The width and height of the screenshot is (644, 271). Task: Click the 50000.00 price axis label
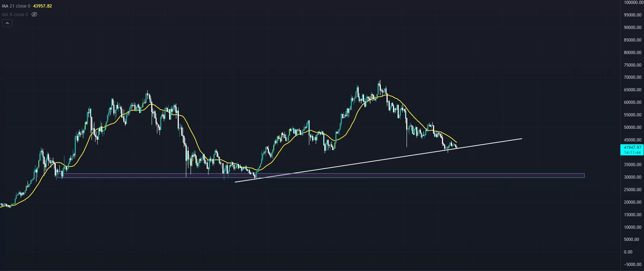[x=633, y=127]
